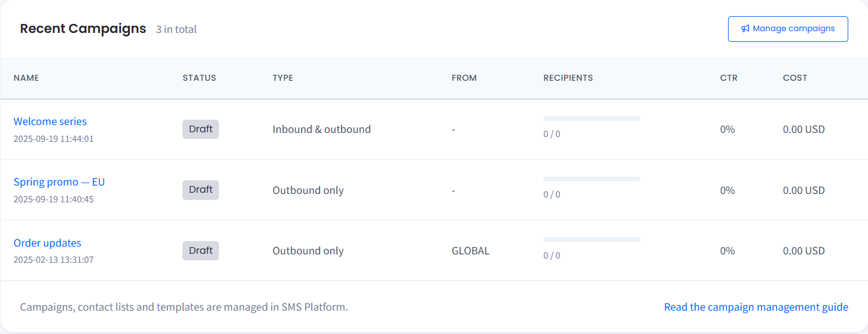Click the FROM column header
Screen dimensions: 868x334
point(464,78)
